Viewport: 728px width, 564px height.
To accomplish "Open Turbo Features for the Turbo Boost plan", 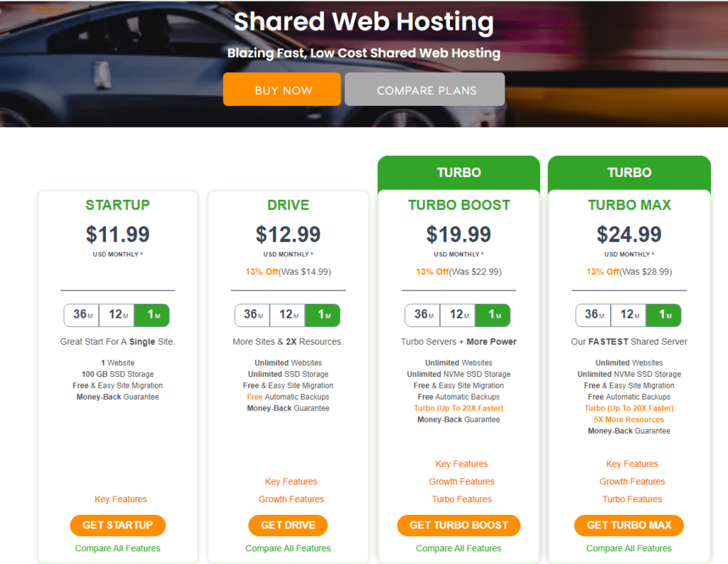I will [461, 499].
